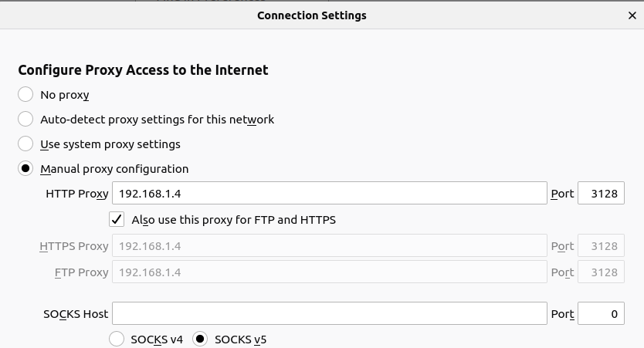The image size is (644, 348).
Task: Click the Connection Settings title bar
Action: pos(312,15)
